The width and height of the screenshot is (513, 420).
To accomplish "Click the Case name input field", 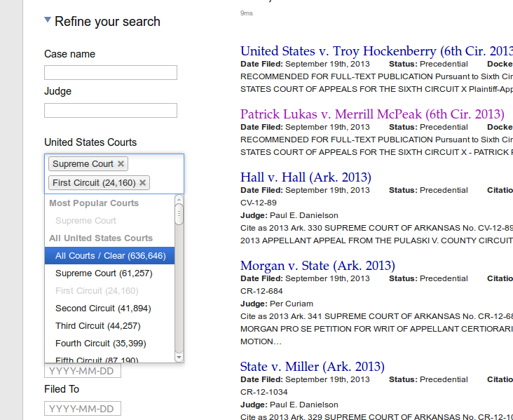I will 111,73.
